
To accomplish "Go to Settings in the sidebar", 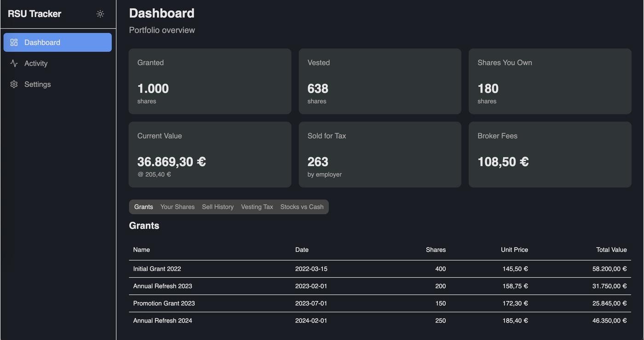I will [x=37, y=84].
